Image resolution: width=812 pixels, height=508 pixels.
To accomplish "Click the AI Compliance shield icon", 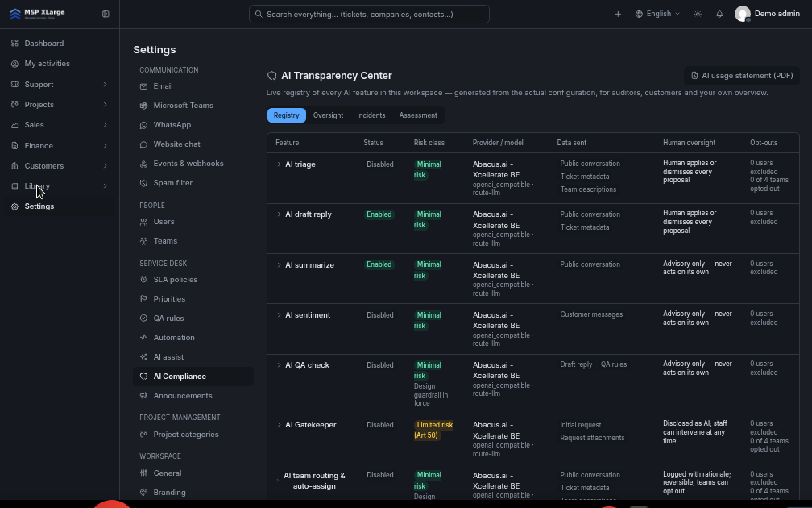I will tap(143, 377).
